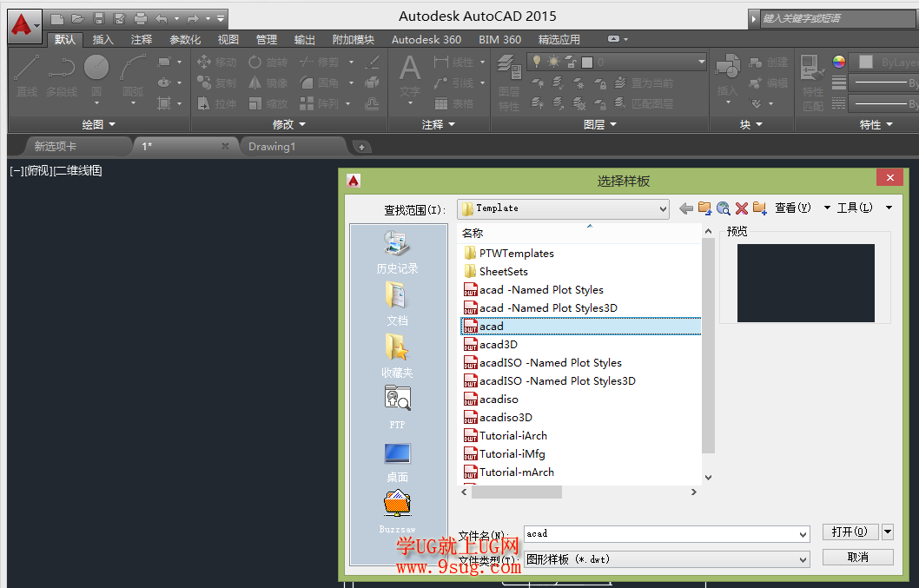Select the Rotate (旋转) tool

(x=268, y=62)
